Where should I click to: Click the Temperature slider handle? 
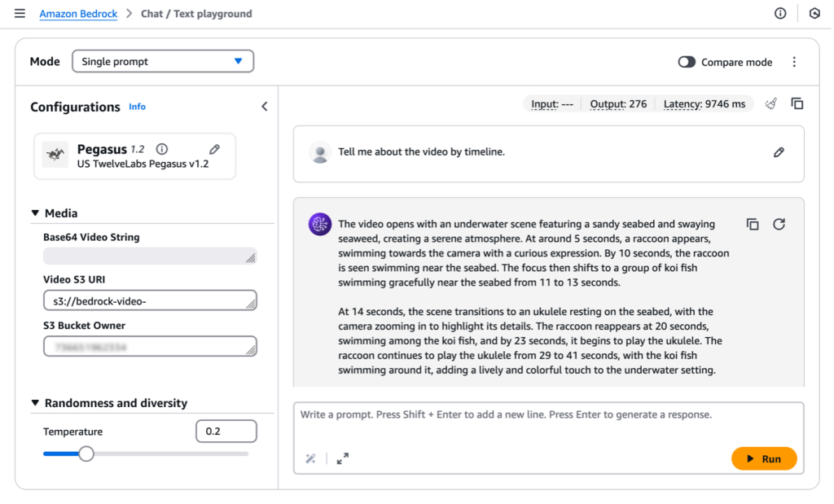point(86,454)
